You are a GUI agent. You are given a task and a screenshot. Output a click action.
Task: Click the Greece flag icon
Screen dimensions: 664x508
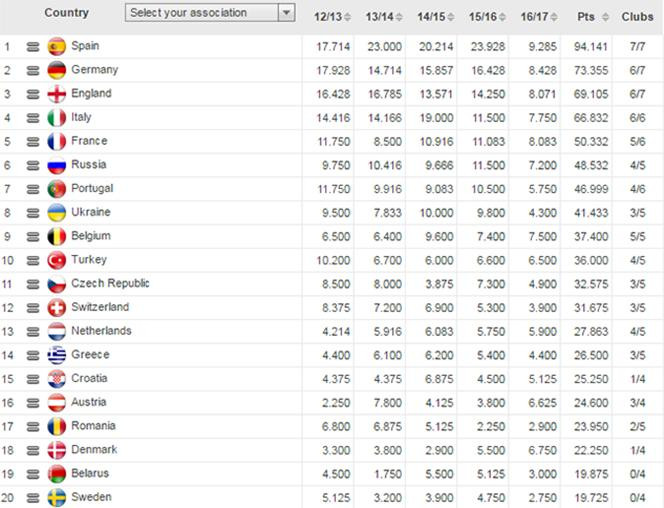pos(56,355)
